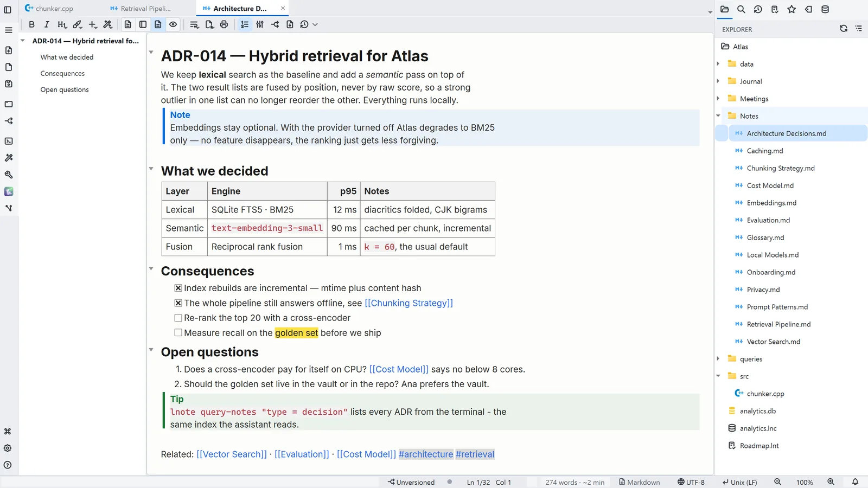Open the help icon in left sidebar
The width and height of the screenshot is (868, 488).
click(8, 465)
